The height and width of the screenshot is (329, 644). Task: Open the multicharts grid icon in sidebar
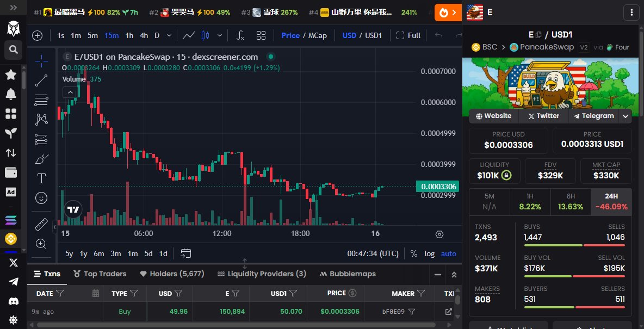(11, 114)
